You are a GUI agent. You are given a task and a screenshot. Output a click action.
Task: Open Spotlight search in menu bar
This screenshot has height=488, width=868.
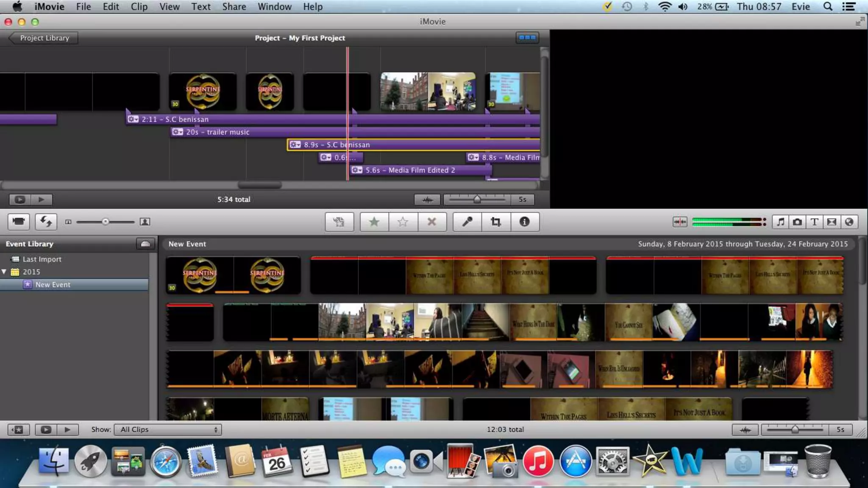[827, 6]
